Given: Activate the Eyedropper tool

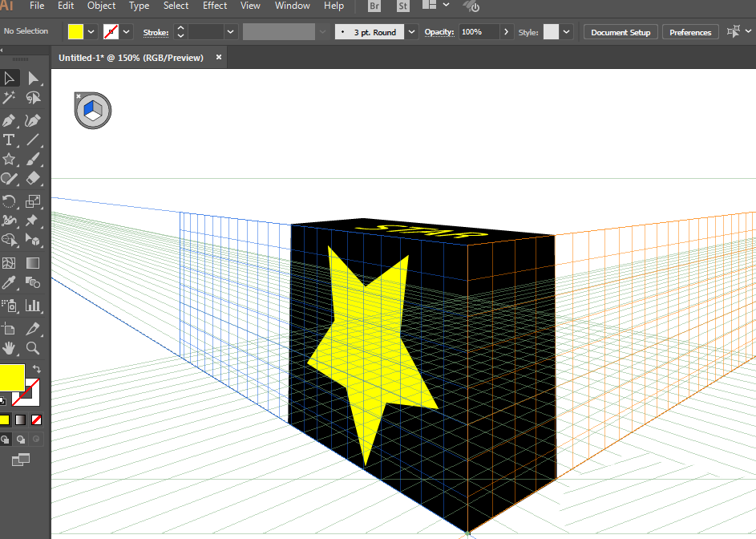Looking at the screenshot, I should click(10, 282).
